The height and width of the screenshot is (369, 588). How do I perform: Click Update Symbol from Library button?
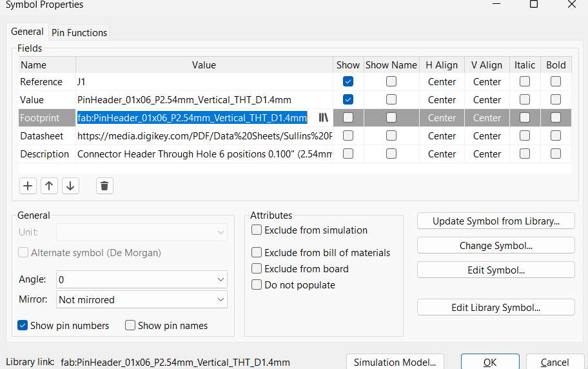pos(495,221)
